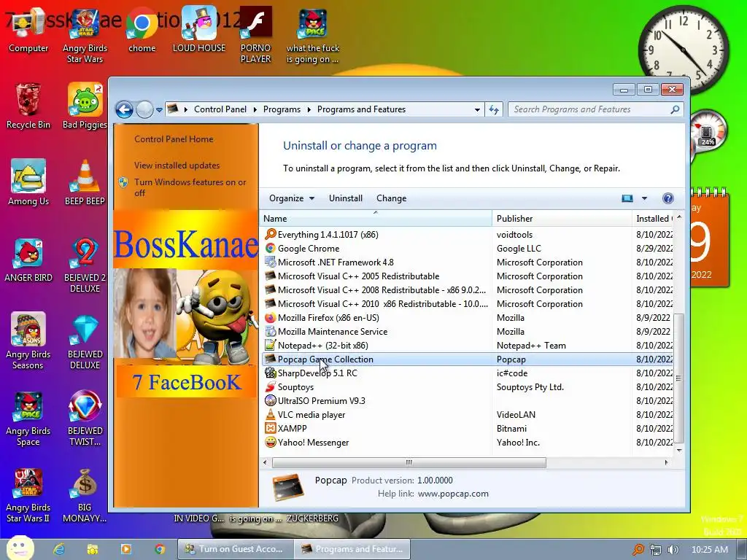
Task: Select Yahoo! Messenger row
Action: click(x=468, y=443)
